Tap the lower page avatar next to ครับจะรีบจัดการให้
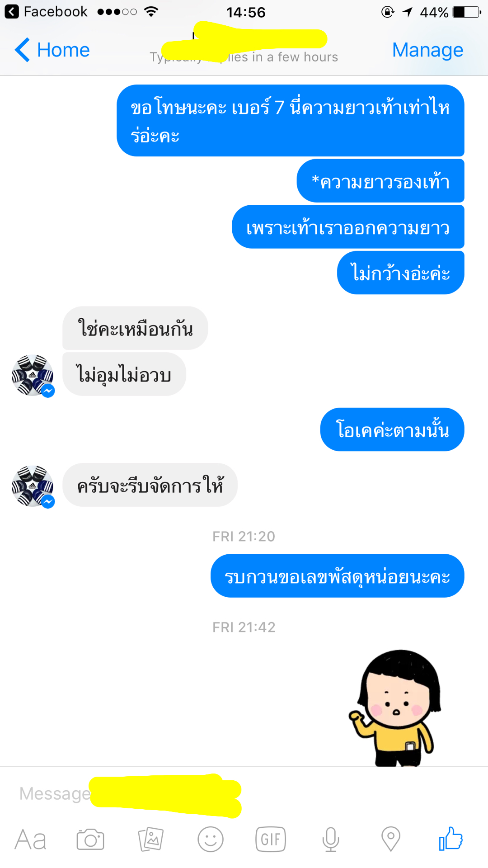The image size is (488, 868). click(x=33, y=486)
